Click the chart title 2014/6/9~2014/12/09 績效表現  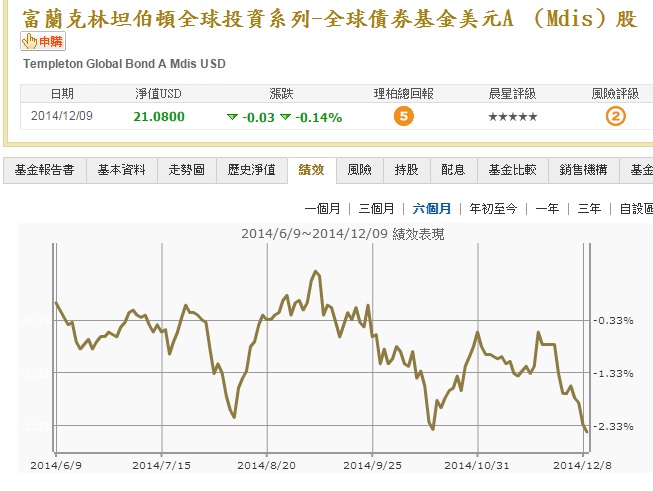(343, 234)
